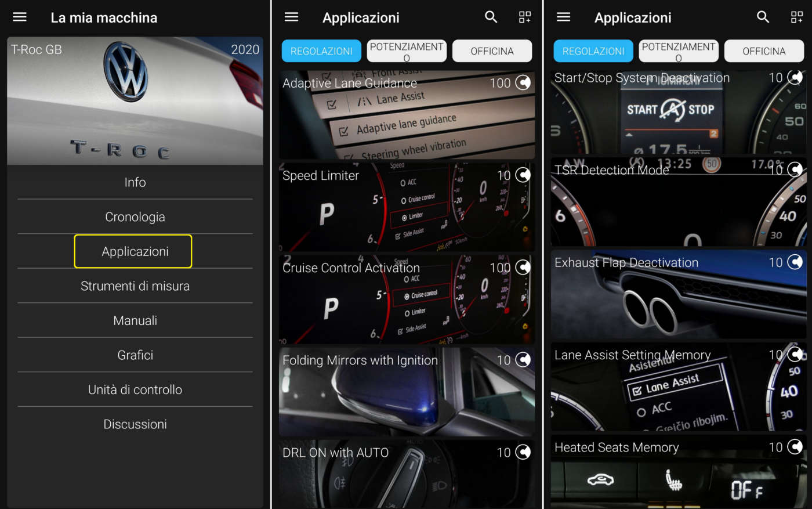Go to Manuali
This screenshot has height=509, width=812.
[135, 320]
